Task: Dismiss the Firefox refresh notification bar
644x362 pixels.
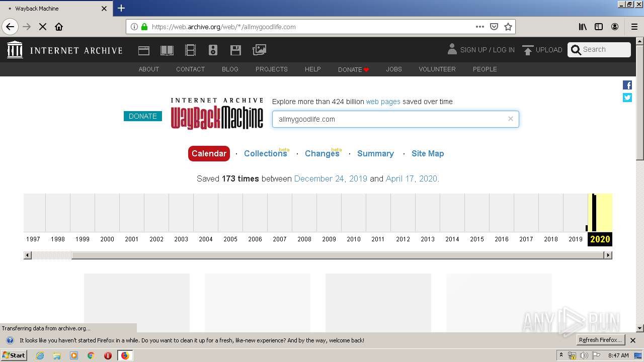Action: (633, 340)
